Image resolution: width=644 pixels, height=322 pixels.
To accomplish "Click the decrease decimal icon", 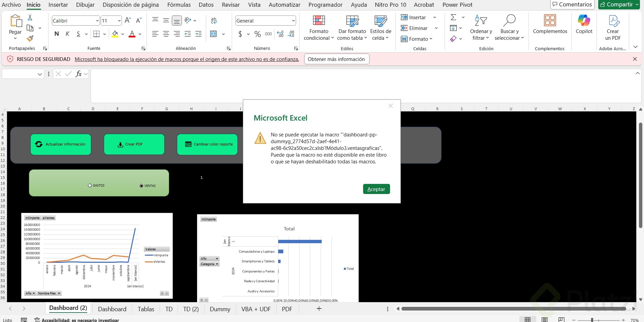I will pyautogui.click(x=291, y=34).
